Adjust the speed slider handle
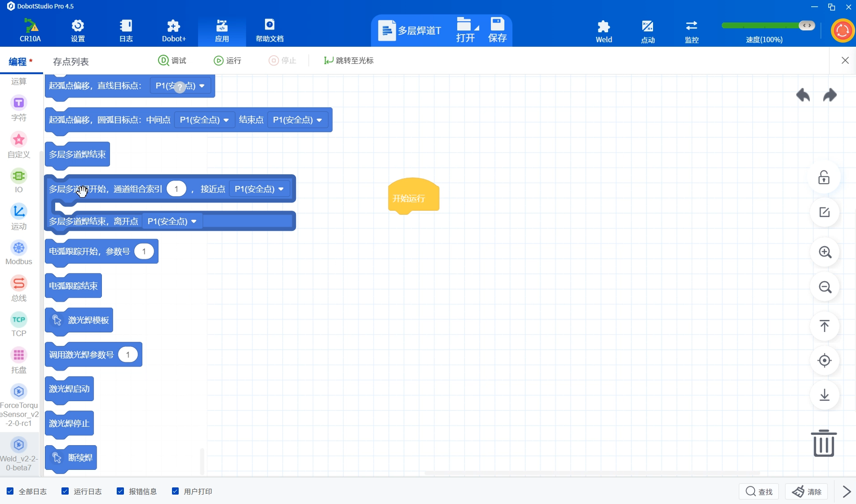This screenshot has height=504, width=856. click(x=806, y=26)
